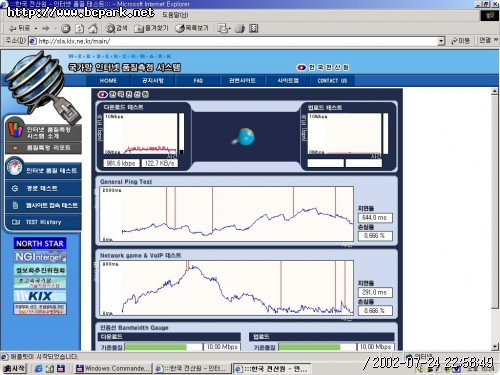Open the TEST History sidebar link
This screenshot has height=375, width=500.
pyautogui.click(x=43, y=222)
